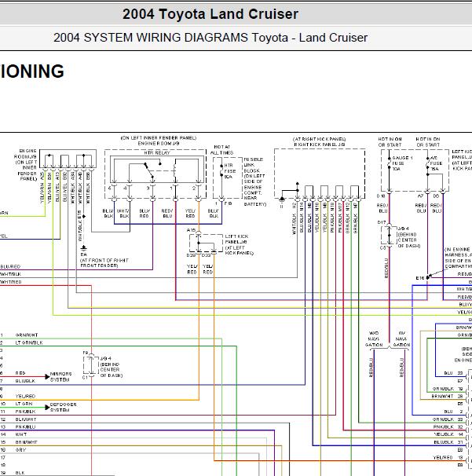This screenshot has width=472, height=476.
Task: Click row 19 'BLK' wire label
Action: click(x=20, y=473)
